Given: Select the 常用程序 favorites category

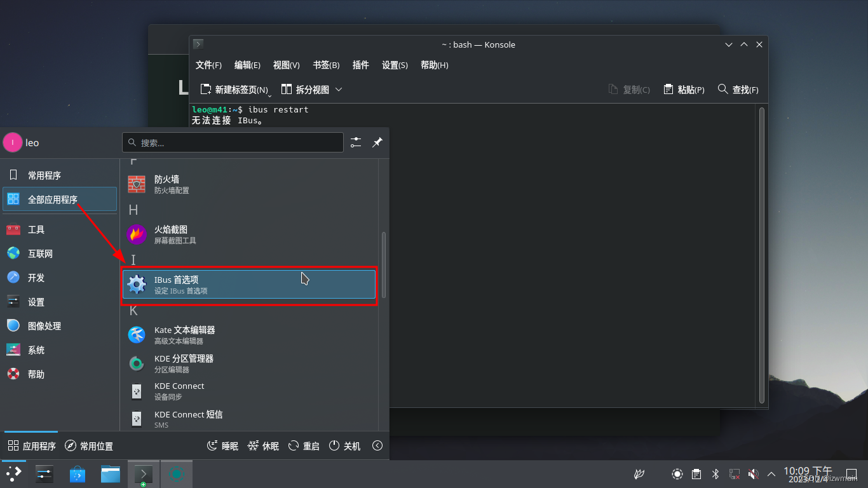Looking at the screenshot, I should click(60, 175).
